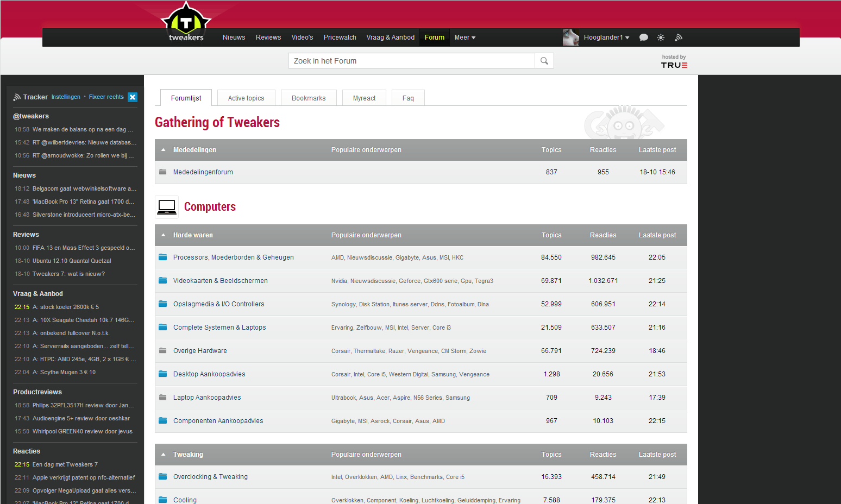Open the Meer dropdown menu

pyautogui.click(x=465, y=37)
